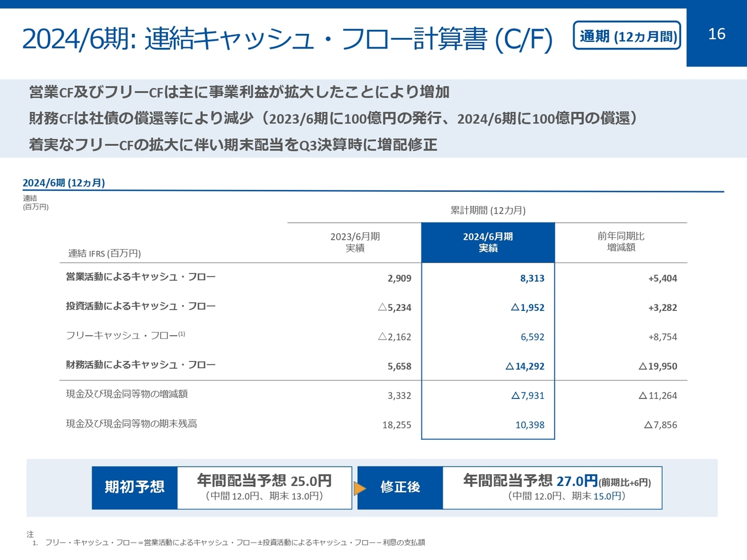
Task: Click the value △14,292
Action: pos(525,367)
